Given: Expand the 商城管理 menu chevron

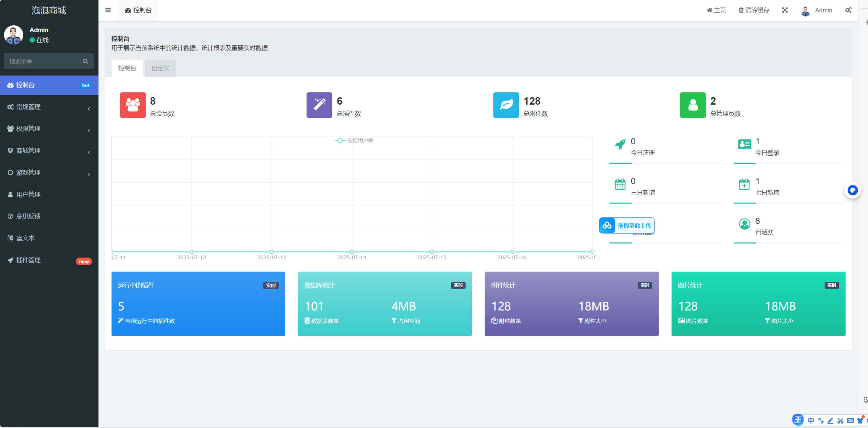Looking at the screenshot, I should click(89, 152).
